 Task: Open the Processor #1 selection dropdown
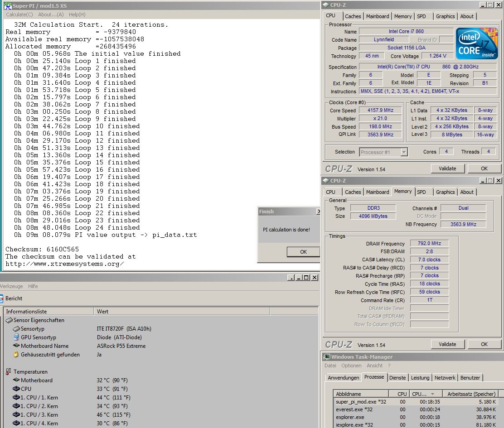coord(404,152)
